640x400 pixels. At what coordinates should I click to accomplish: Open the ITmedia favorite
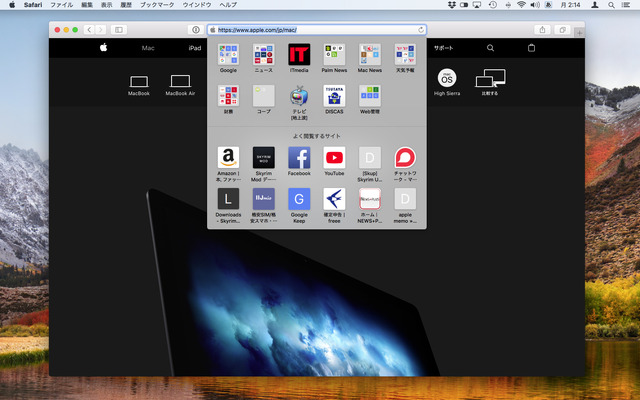[299, 55]
